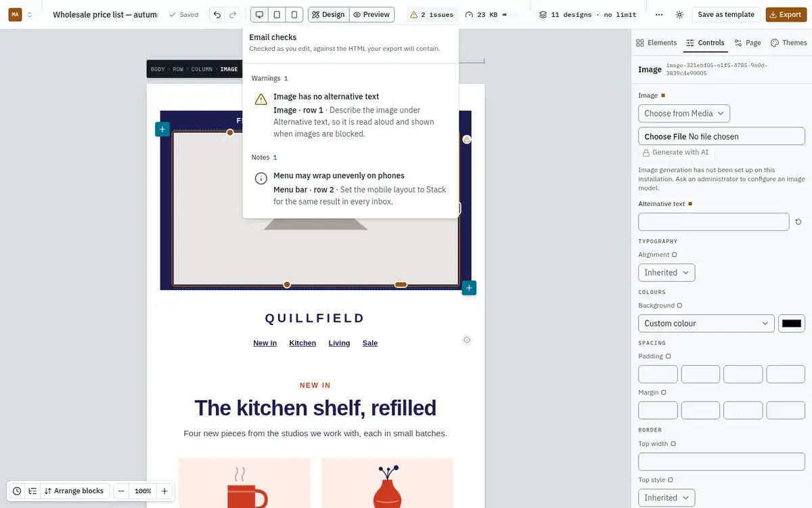812x508 pixels.
Task: Click the Kitchen menu link
Action: (x=302, y=343)
